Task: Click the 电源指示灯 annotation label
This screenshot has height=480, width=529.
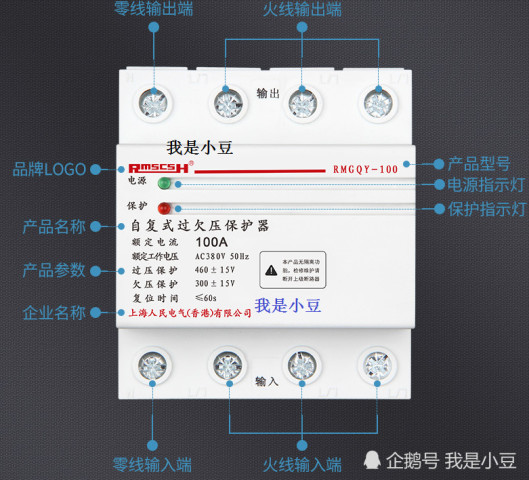Action: click(x=486, y=185)
